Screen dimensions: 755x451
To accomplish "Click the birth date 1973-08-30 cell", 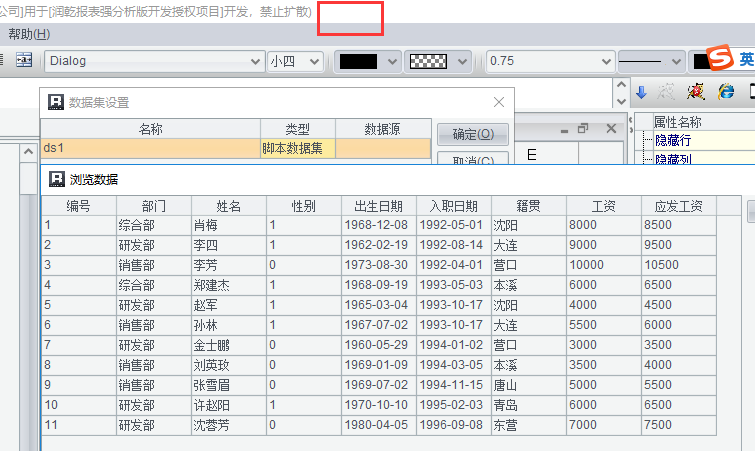I will 379,265.
